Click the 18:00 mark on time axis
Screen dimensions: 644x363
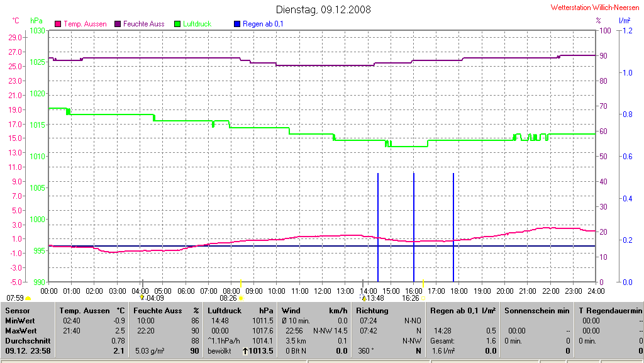[459, 291]
